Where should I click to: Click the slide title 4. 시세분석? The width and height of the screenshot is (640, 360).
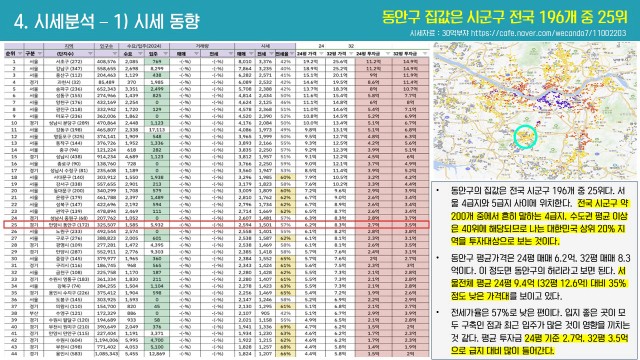[54, 21]
